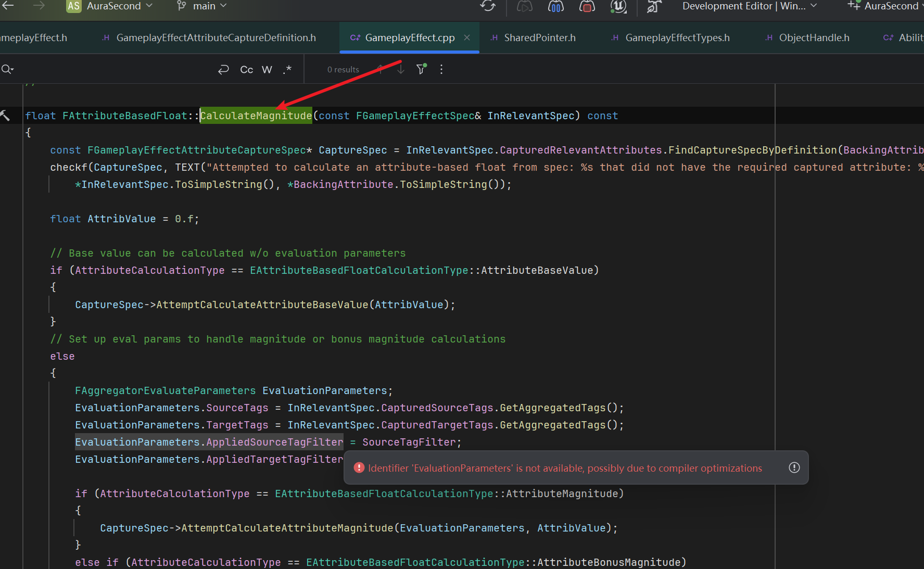Open search history magnifier dropdown
This screenshot has width=924, height=569.
point(7,69)
